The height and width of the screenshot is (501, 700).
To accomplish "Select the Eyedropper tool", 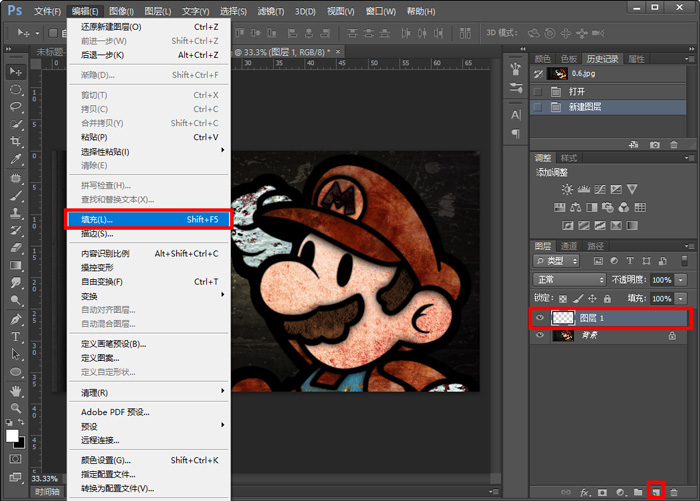I will pos(16,159).
